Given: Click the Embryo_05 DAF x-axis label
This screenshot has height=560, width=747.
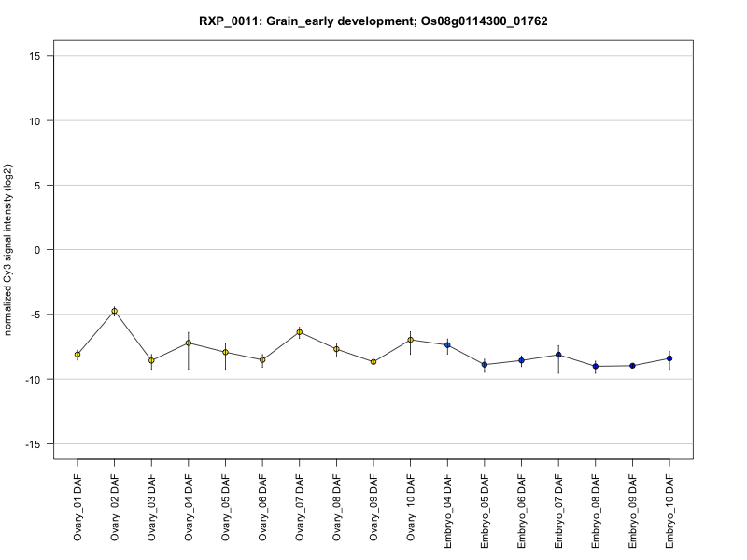Looking at the screenshot, I should pyautogui.click(x=485, y=511).
